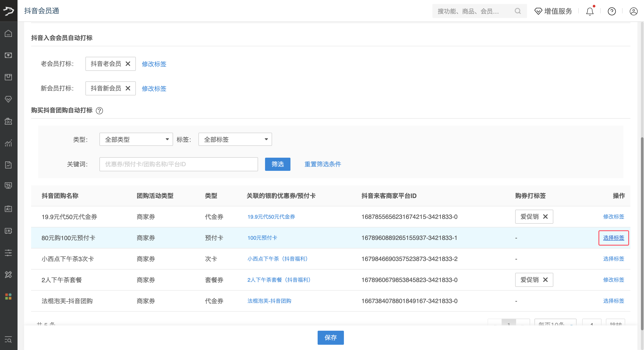This screenshot has width=644, height=350.
Task: Open the ID card sidebar icon
Action: coord(8,209)
